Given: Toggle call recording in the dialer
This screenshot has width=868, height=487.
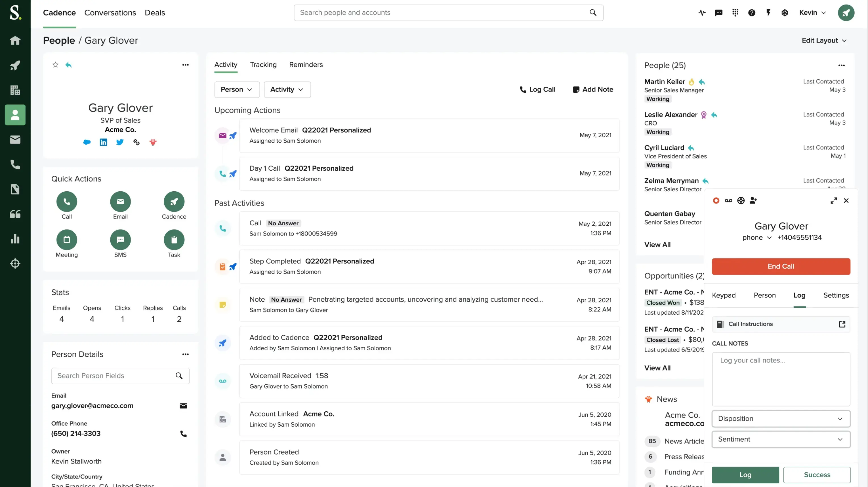Looking at the screenshot, I should click(x=716, y=201).
